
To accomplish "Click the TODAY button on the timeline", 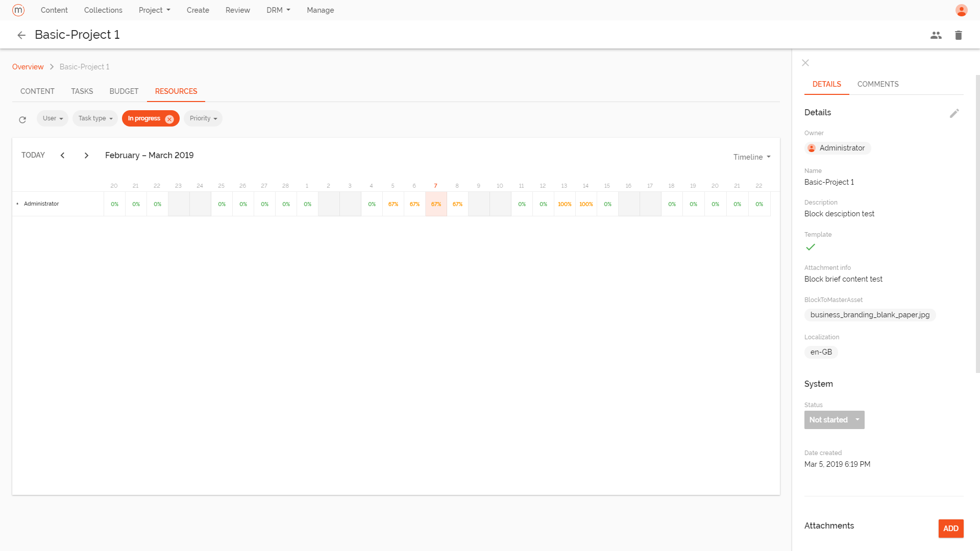I will tap(33, 155).
